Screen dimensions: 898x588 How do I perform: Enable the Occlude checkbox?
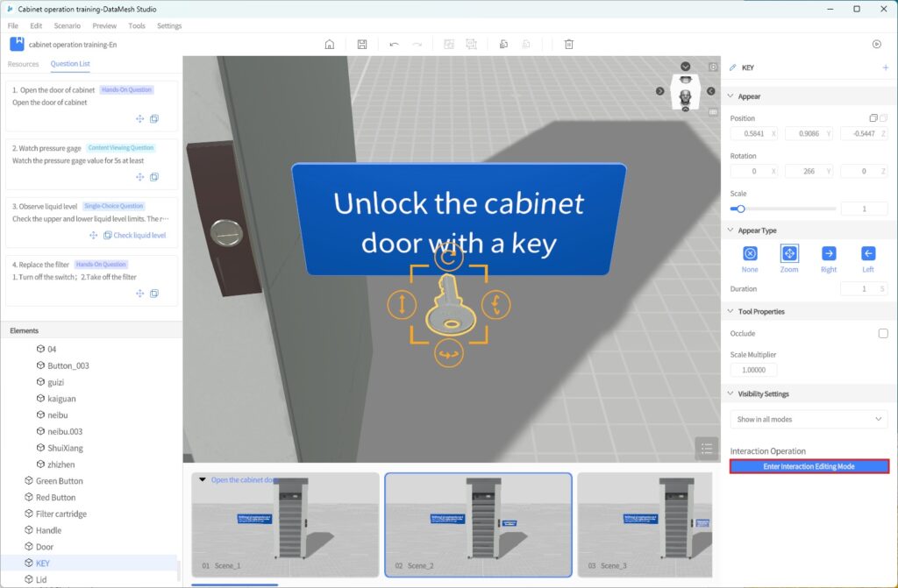(x=883, y=333)
